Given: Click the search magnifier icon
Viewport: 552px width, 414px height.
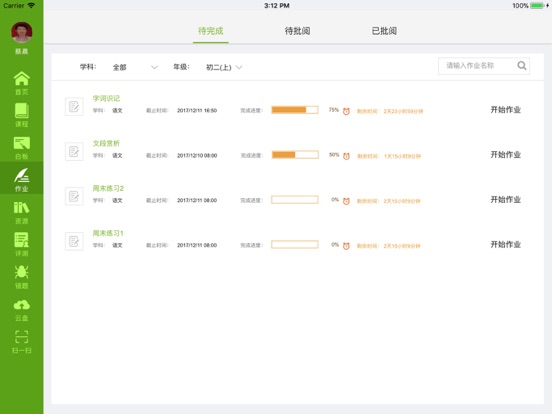Looking at the screenshot, I should tap(522, 65).
